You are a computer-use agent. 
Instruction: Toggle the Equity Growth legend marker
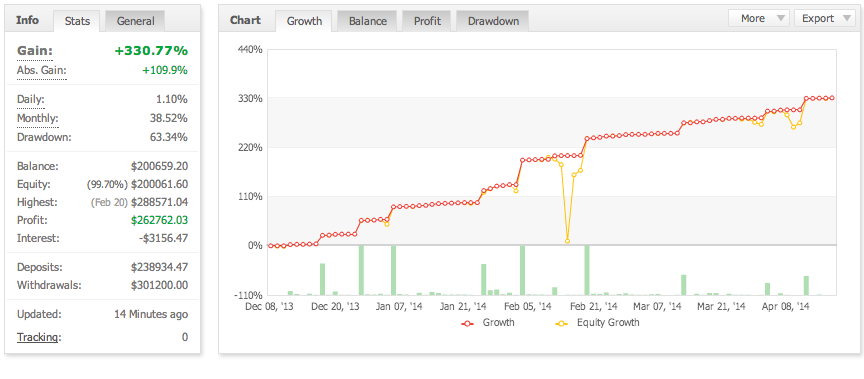(561, 324)
